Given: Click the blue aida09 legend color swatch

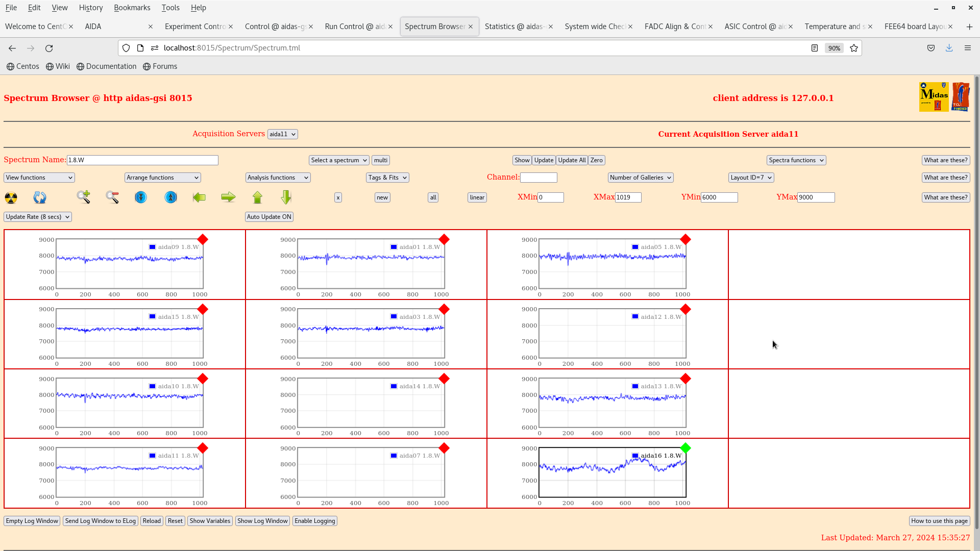Looking at the screenshot, I should pos(152,247).
